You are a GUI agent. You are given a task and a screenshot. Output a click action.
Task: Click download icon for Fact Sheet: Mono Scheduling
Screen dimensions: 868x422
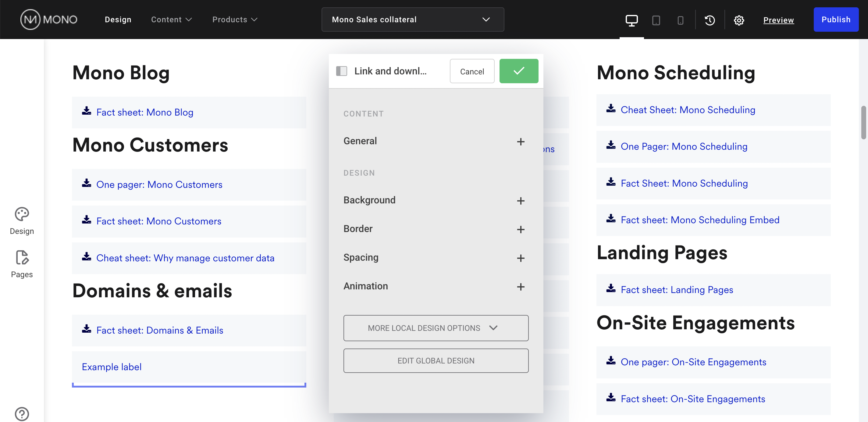(x=611, y=182)
